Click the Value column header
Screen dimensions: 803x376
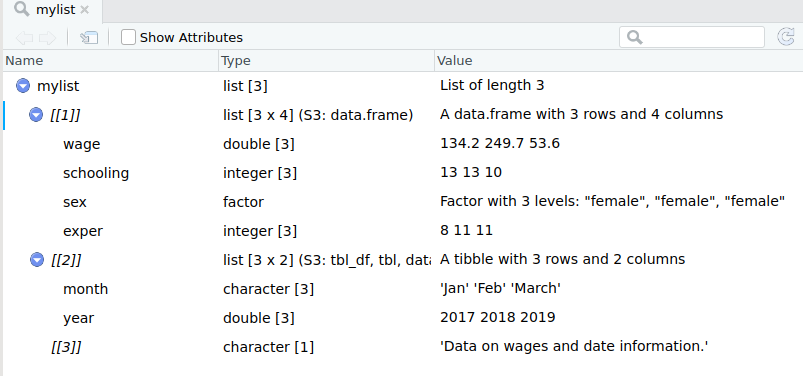click(x=619, y=60)
